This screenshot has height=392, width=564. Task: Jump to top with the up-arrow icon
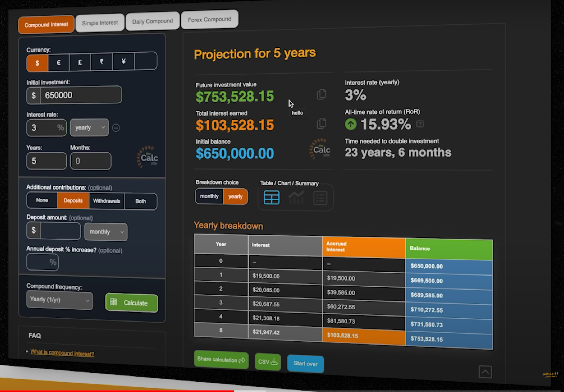[x=485, y=372]
